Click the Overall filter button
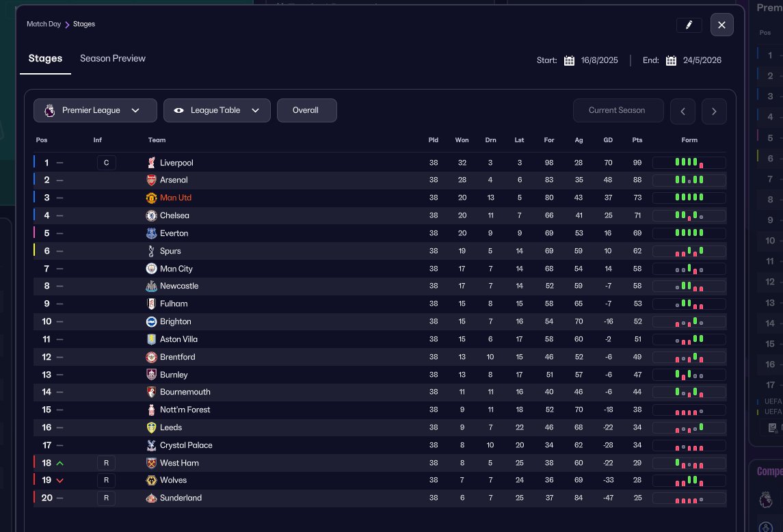The image size is (783, 532). [306, 110]
